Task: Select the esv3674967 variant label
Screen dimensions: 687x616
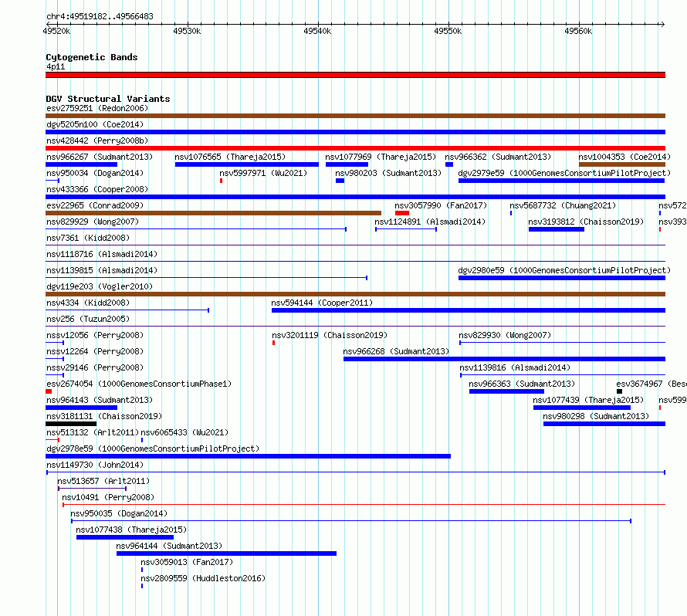Action: coord(651,384)
